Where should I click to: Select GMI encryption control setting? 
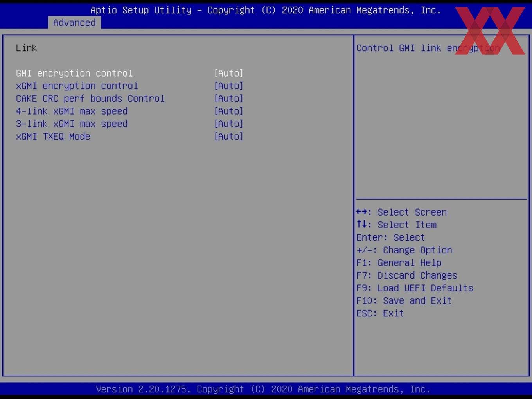(x=74, y=73)
